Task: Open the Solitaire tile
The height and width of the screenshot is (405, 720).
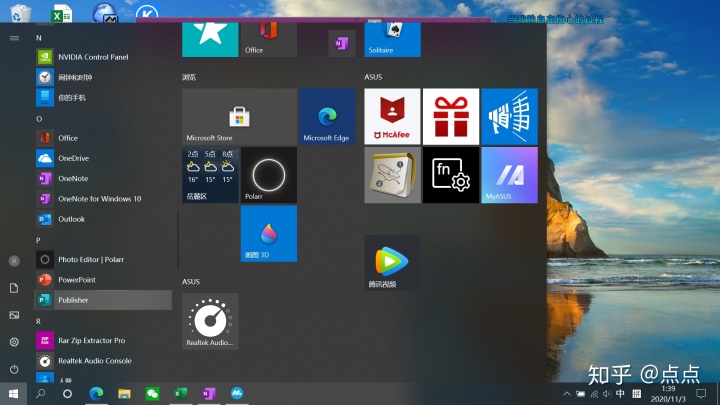Action: 392,39
